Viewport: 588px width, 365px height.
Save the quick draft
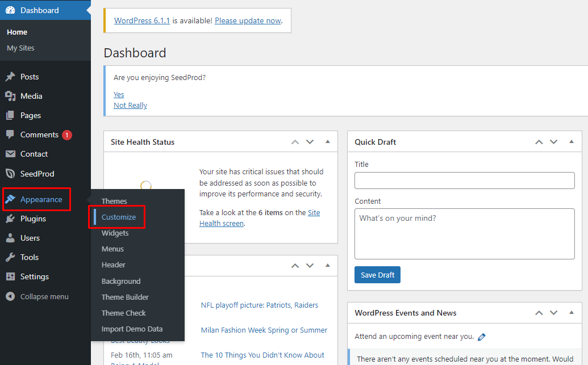(377, 275)
